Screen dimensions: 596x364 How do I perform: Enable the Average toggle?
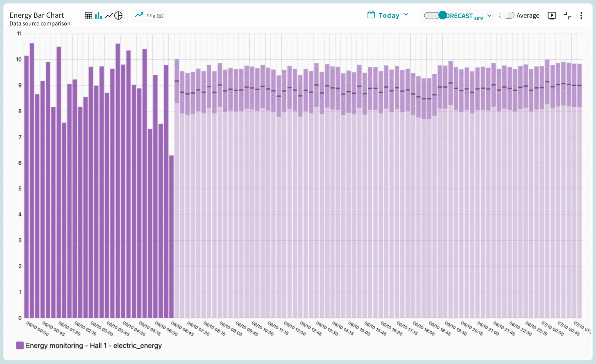click(x=507, y=16)
